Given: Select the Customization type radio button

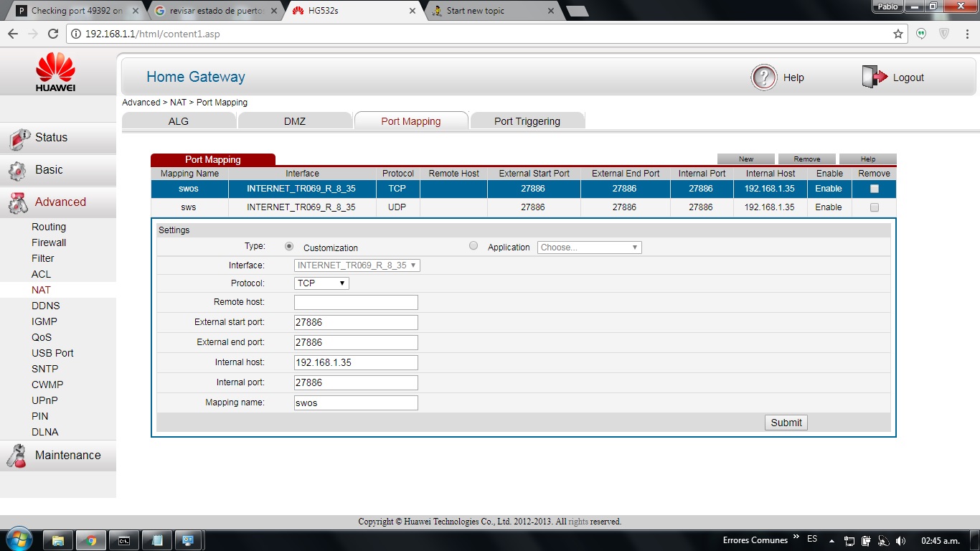Looking at the screenshot, I should [x=289, y=246].
